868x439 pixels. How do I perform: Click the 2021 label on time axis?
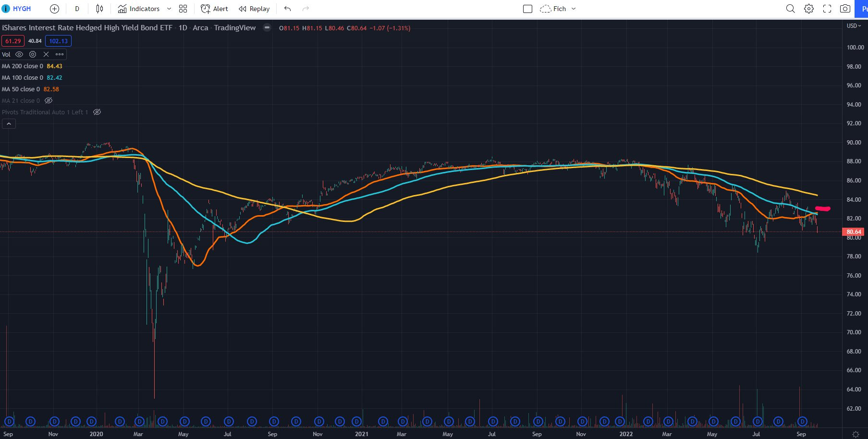pyautogui.click(x=362, y=434)
